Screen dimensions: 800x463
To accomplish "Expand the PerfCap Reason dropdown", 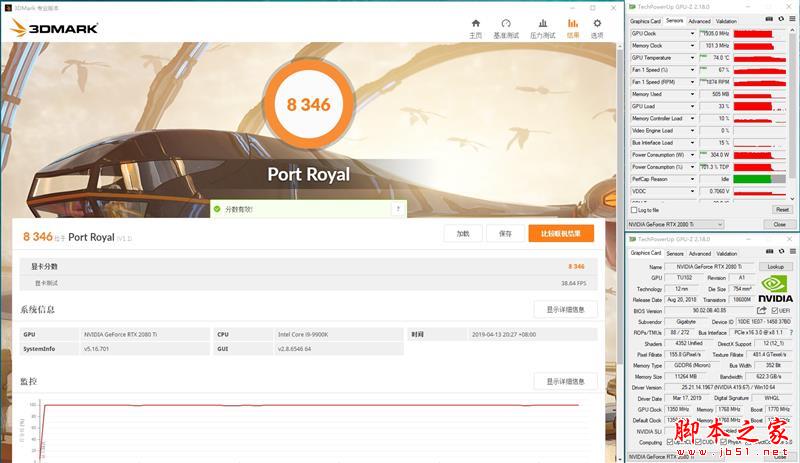I will [692, 179].
